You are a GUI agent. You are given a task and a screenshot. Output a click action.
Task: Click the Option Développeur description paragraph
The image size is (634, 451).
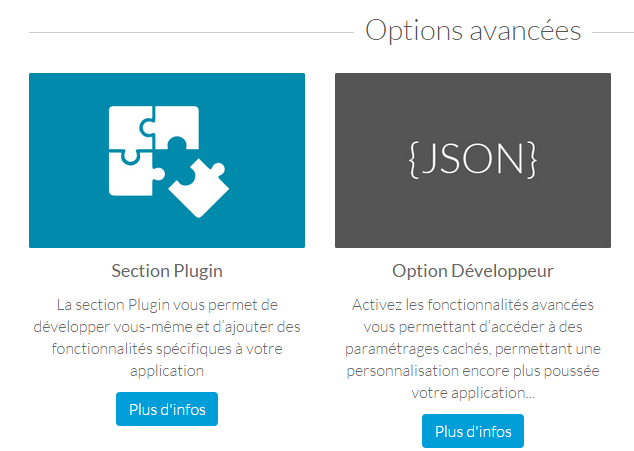473,349
